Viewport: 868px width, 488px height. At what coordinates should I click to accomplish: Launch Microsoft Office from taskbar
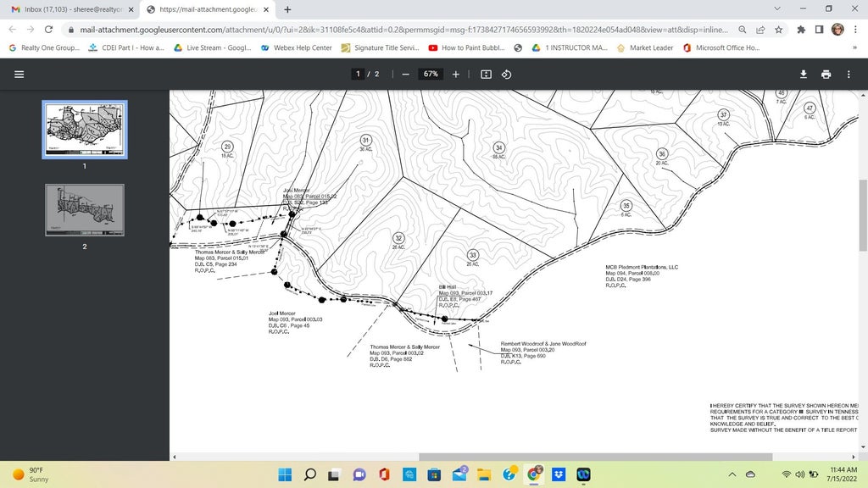[x=384, y=474]
